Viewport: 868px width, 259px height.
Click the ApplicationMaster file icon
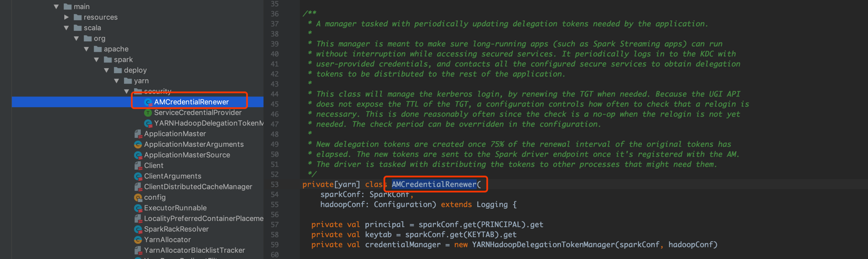[x=138, y=134]
